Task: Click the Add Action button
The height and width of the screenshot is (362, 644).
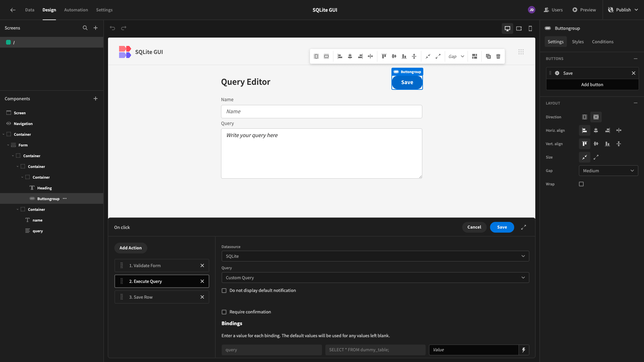Action: [x=131, y=248]
